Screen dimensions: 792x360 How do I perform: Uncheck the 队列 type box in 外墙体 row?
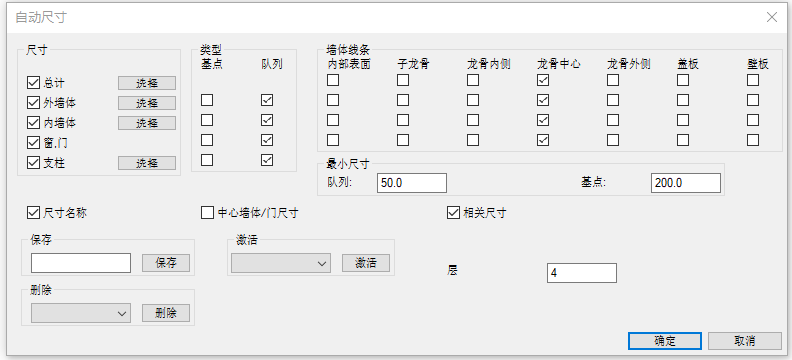(x=267, y=100)
